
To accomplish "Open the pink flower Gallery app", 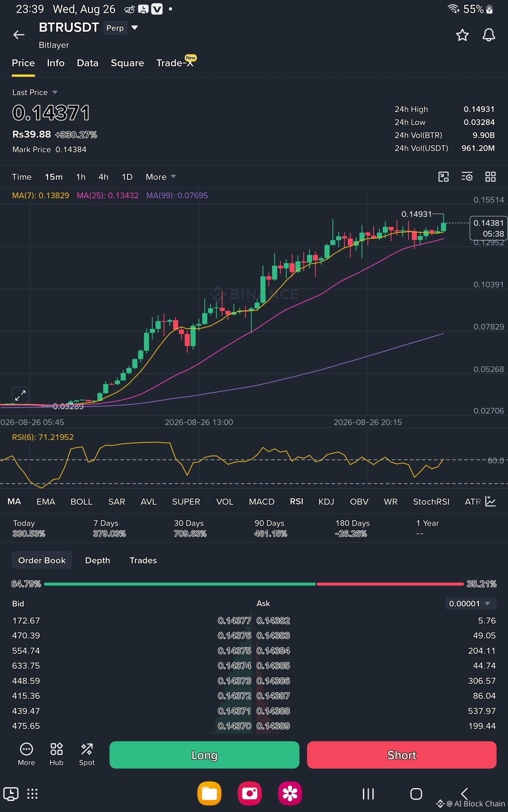I will click(290, 794).
